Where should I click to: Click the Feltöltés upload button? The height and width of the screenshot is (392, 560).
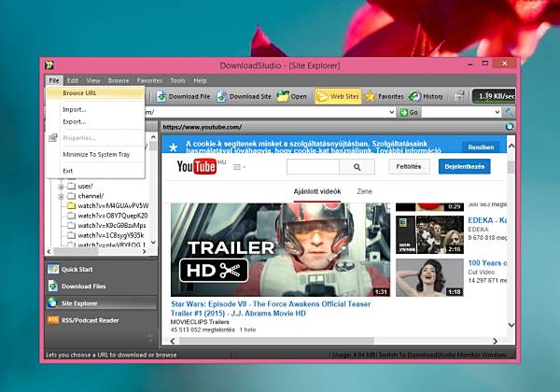[409, 166]
